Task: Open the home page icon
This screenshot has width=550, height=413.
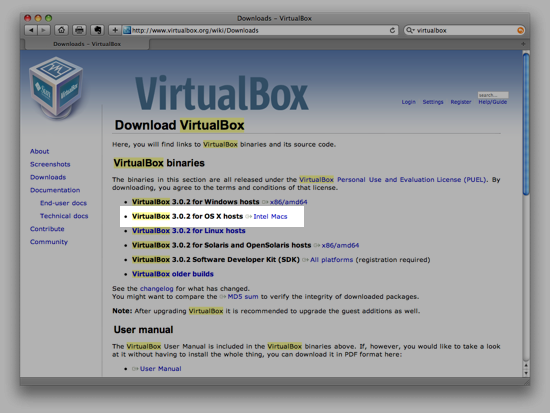Action: (x=61, y=30)
